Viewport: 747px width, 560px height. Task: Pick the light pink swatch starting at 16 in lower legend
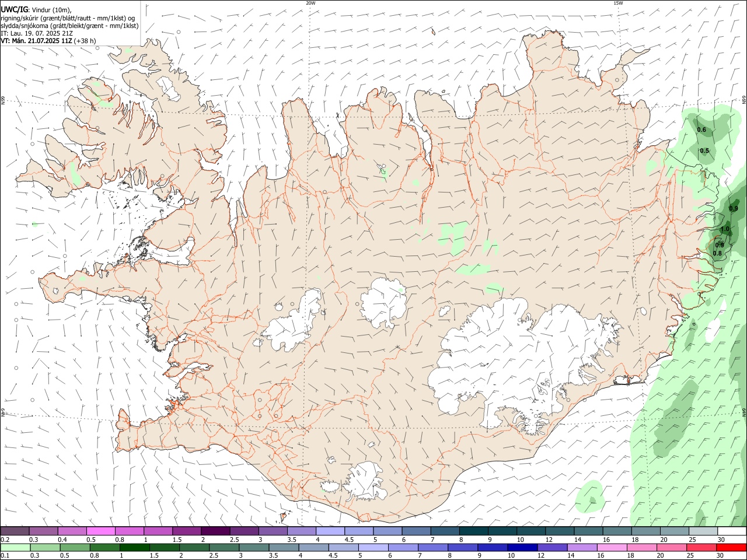point(612,548)
